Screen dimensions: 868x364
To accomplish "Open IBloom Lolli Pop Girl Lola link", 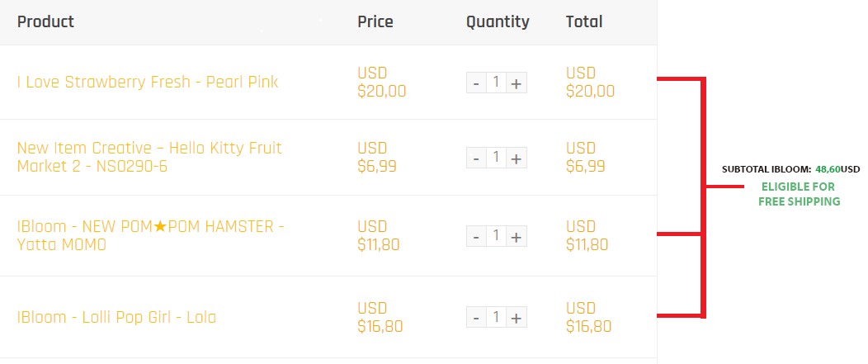I will point(116,317).
